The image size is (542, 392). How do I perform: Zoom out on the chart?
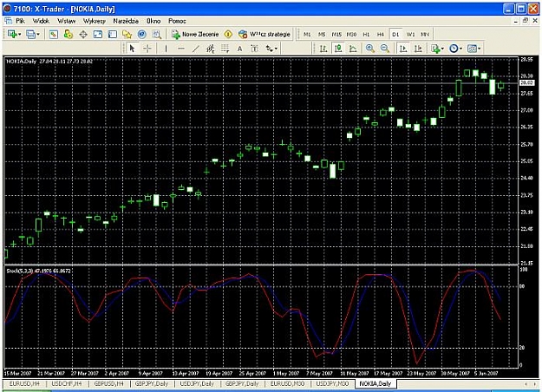click(385, 49)
